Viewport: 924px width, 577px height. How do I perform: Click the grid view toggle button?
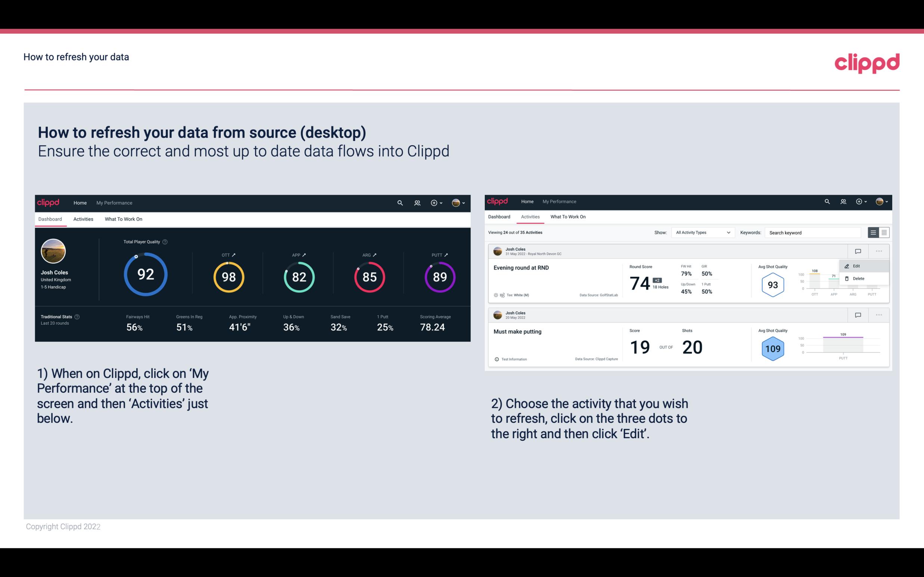tap(883, 233)
